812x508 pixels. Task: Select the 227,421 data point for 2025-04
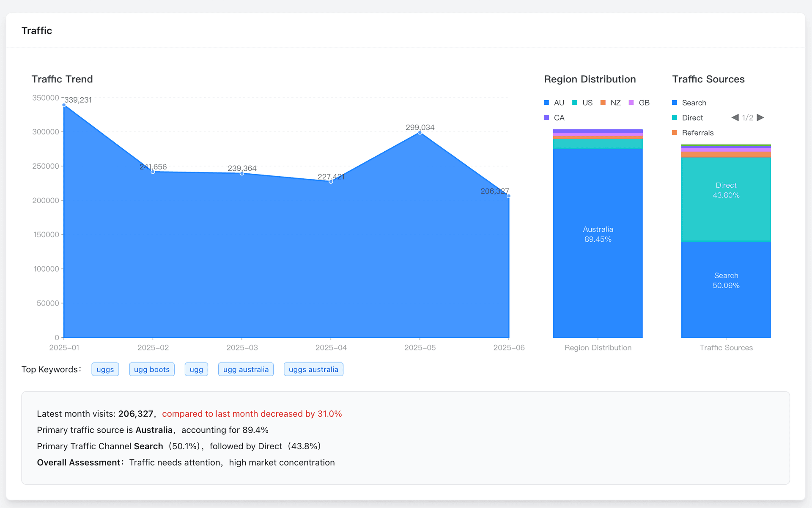[x=331, y=181]
